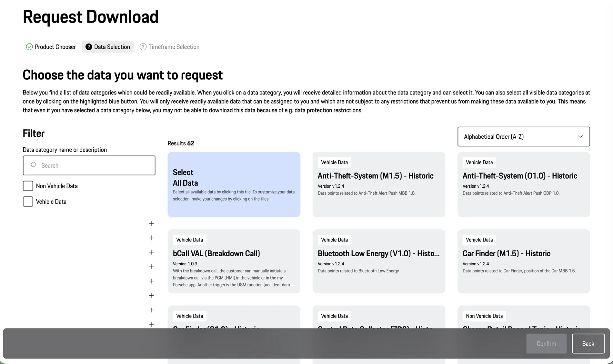Click the 'Filter' heading
Viewport: 613px width, 364px height.
click(x=34, y=133)
